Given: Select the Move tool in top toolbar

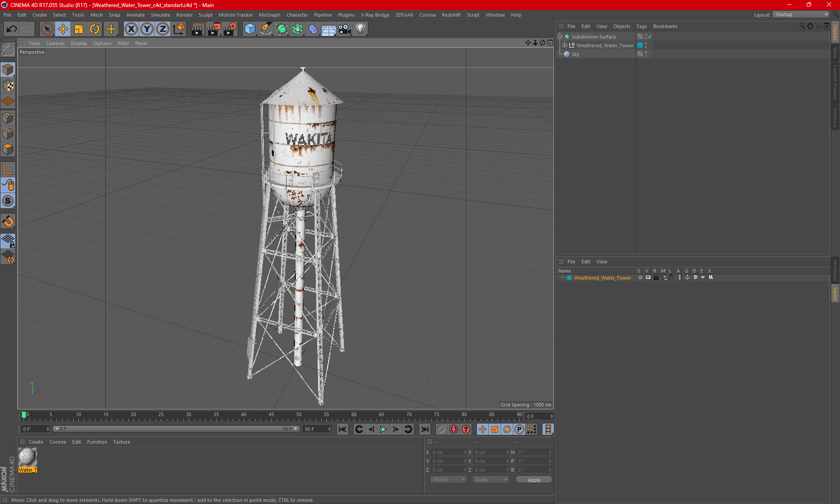Looking at the screenshot, I should [63, 29].
